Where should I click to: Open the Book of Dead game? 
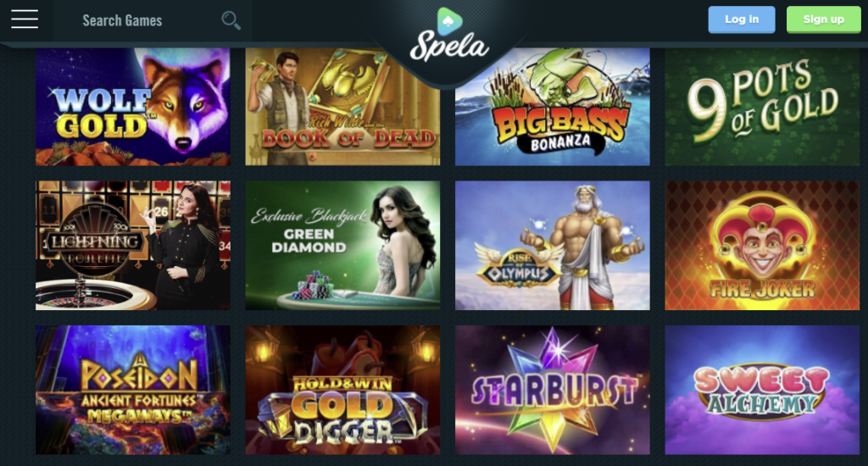pyautogui.click(x=342, y=107)
